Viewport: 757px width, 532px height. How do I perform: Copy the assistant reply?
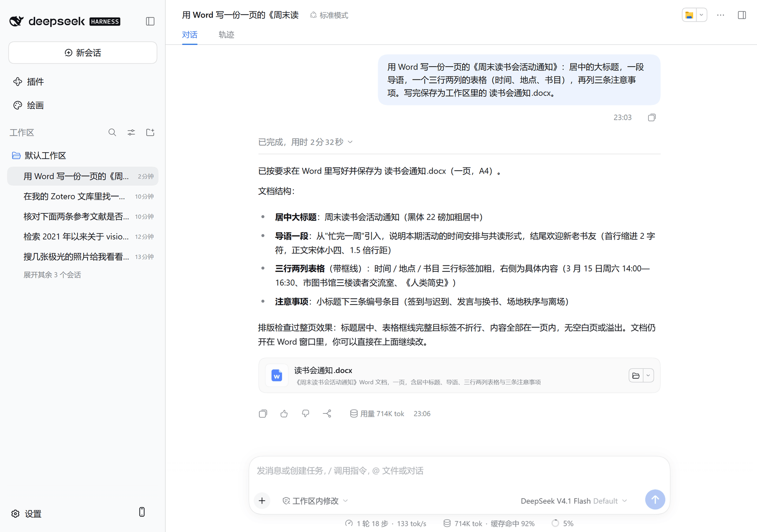(x=263, y=414)
